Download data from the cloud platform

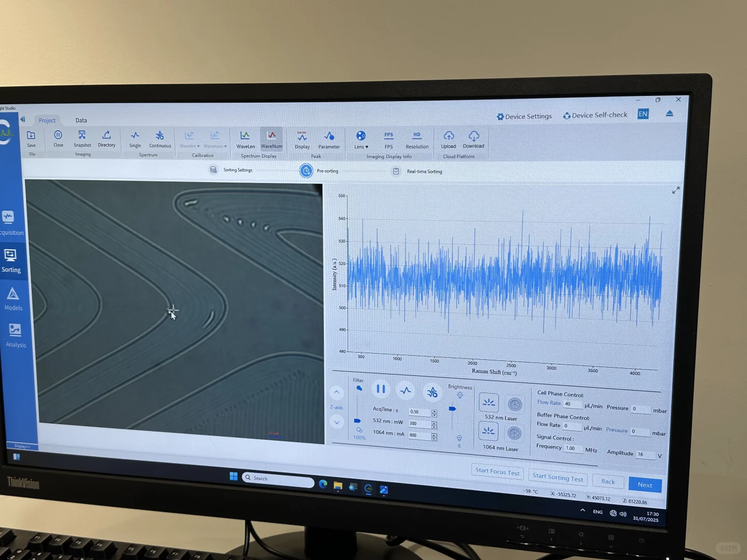(x=473, y=139)
